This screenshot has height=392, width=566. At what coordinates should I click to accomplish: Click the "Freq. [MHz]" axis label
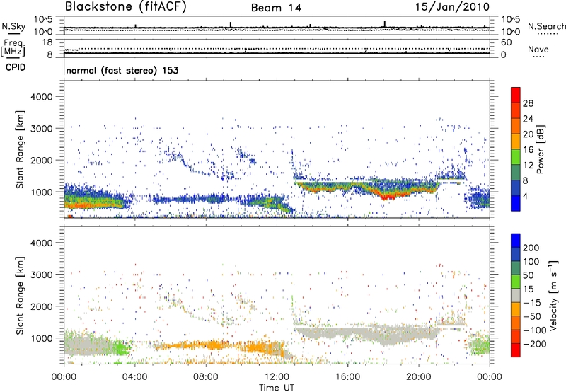[x=13, y=48]
